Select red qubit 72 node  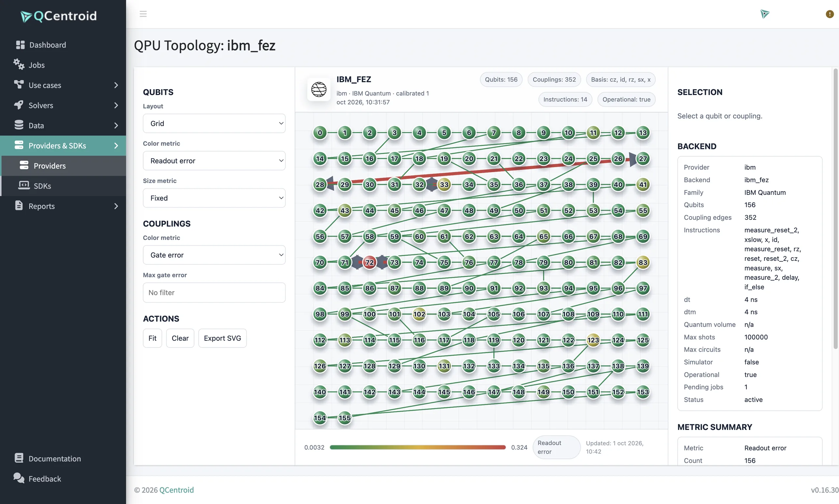(x=370, y=262)
